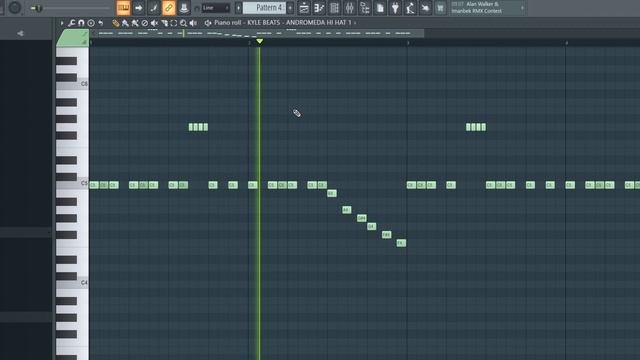
Task: Open target channel selector beside Piano roll title
Action: (208, 23)
